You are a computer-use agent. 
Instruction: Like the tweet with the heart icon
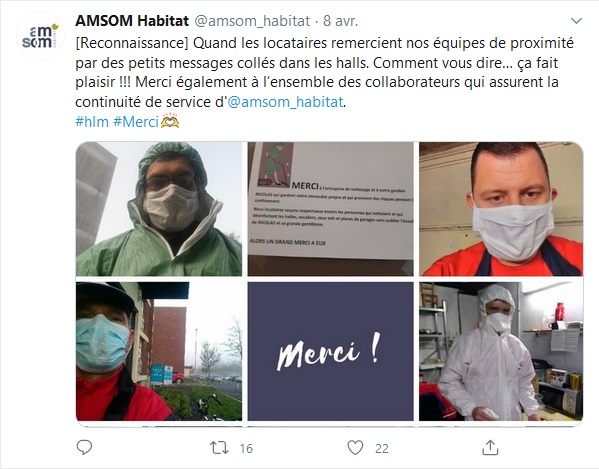point(355,448)
